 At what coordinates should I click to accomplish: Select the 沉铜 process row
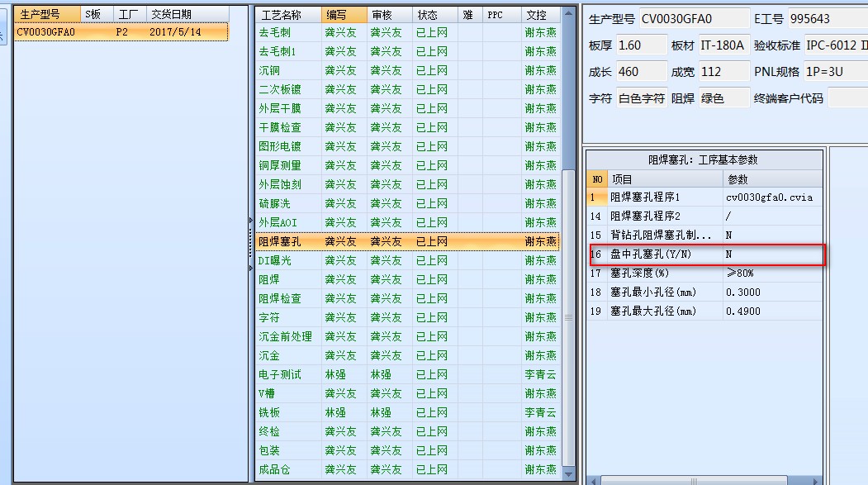(x=408, y=70)
